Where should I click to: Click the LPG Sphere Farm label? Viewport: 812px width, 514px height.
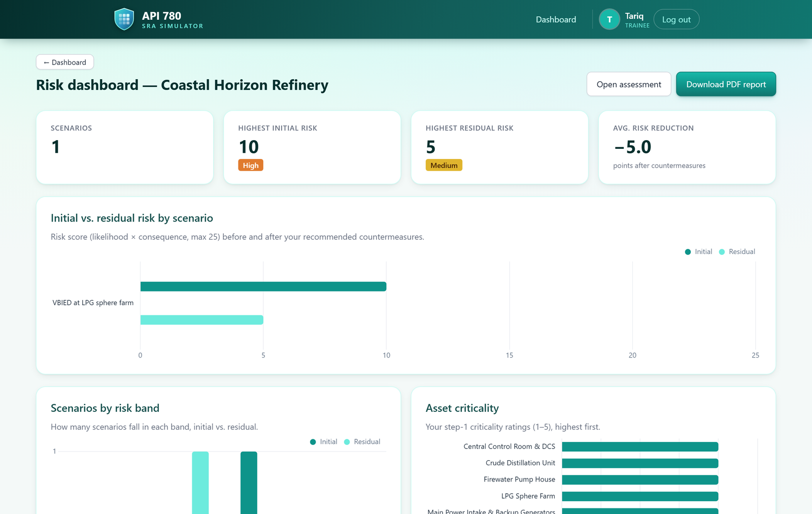pyautogui.click(x=528, y=496)
